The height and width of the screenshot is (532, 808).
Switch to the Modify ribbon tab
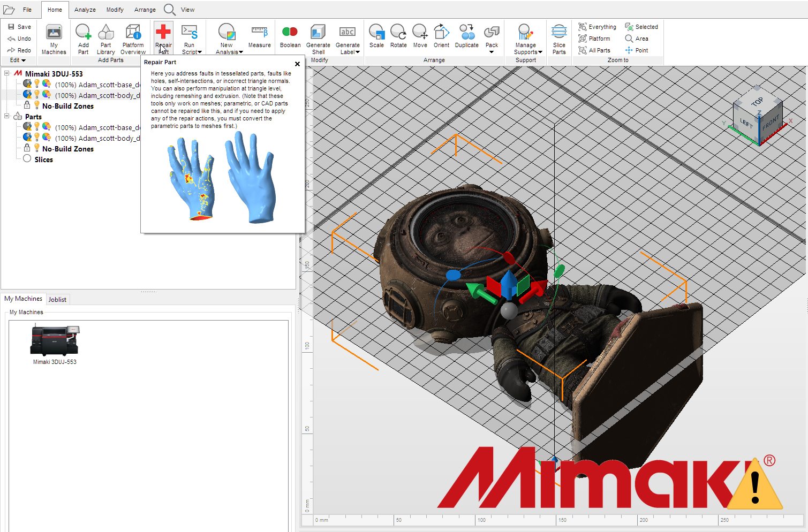click(x=115, y=10)
